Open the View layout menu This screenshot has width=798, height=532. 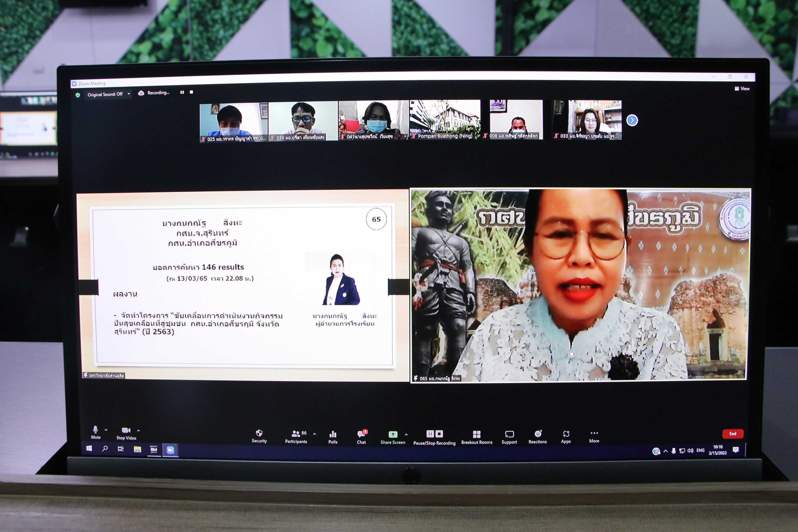pyautogui.click(x=742, y=89)
